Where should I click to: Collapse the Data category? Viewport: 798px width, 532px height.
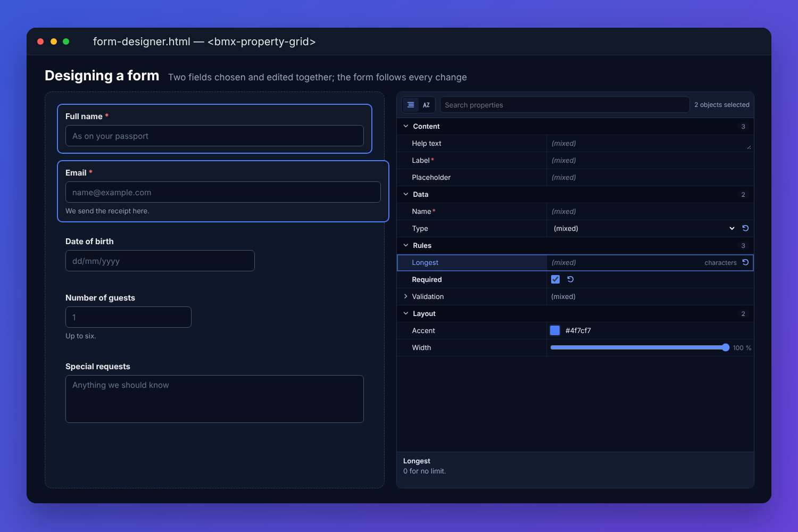pyautogui.click(x=406, y=194)
